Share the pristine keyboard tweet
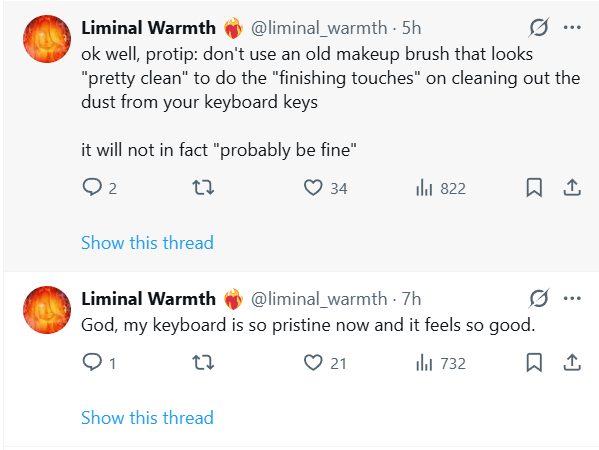Viewport: 599px width, 450px height. (572, 363)
